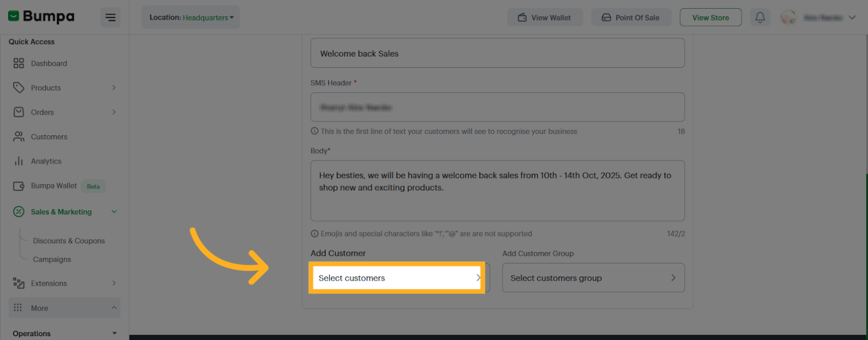Screen dimensions: 868x340
Task: Click the Select customers arrow chevron
Action: [478, 277]
